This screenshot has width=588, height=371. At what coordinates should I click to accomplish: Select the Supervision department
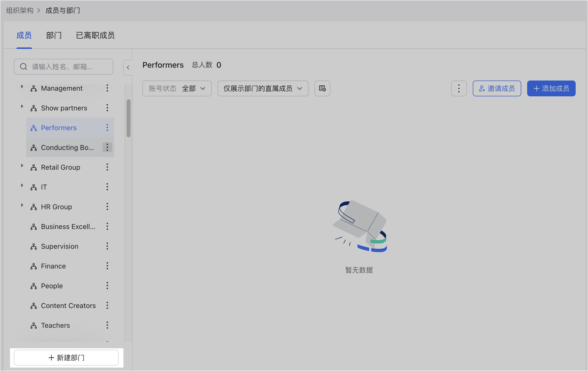(x=70, y=246)
